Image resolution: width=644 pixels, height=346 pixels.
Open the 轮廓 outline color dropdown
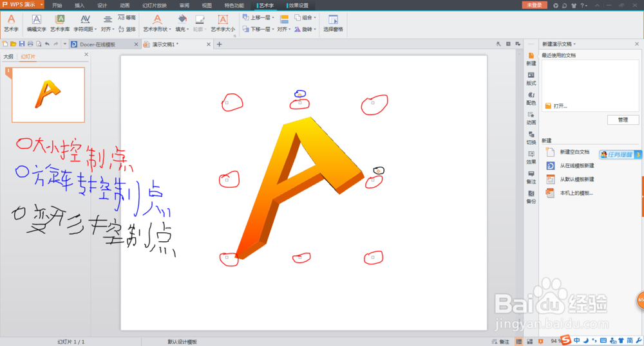pos(200,23)
